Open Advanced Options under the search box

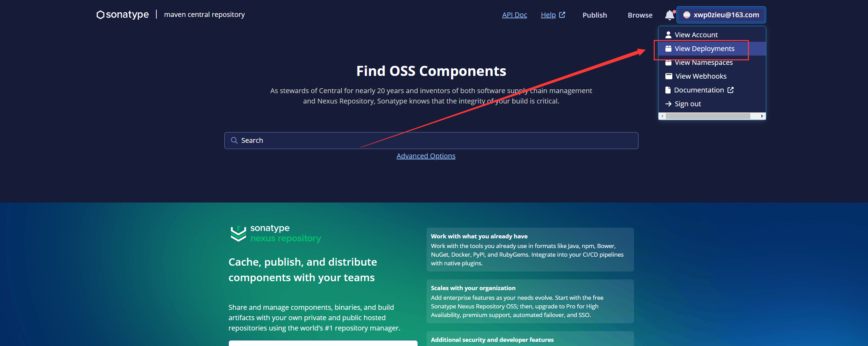pos(426,156)
